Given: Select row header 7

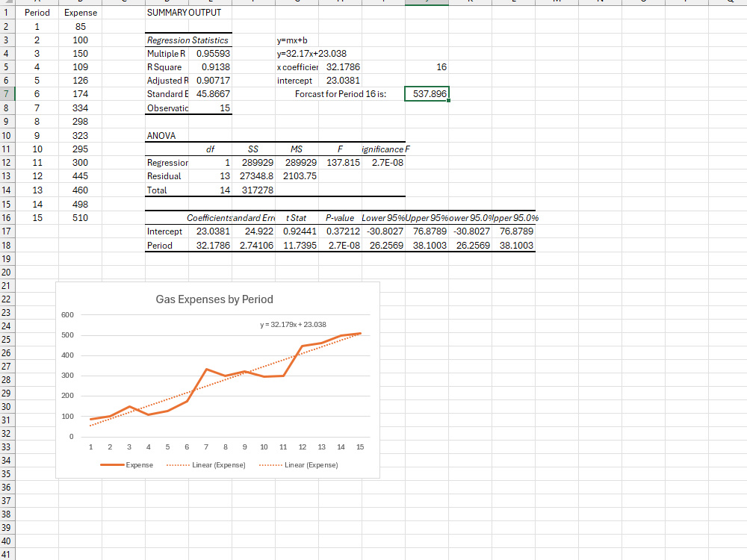Looking at the screenshot, I should pos(6,94).
